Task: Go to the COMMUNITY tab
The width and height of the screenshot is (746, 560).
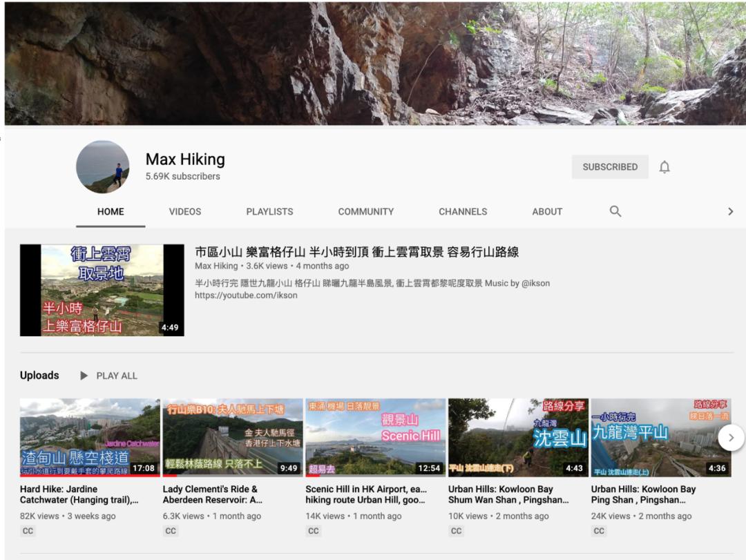Action: coord(365,211)
